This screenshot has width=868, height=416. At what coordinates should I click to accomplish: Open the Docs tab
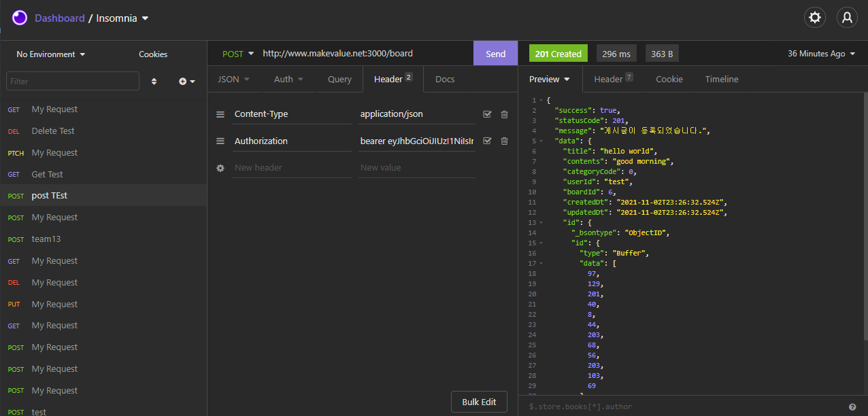[x=445, y=79]
